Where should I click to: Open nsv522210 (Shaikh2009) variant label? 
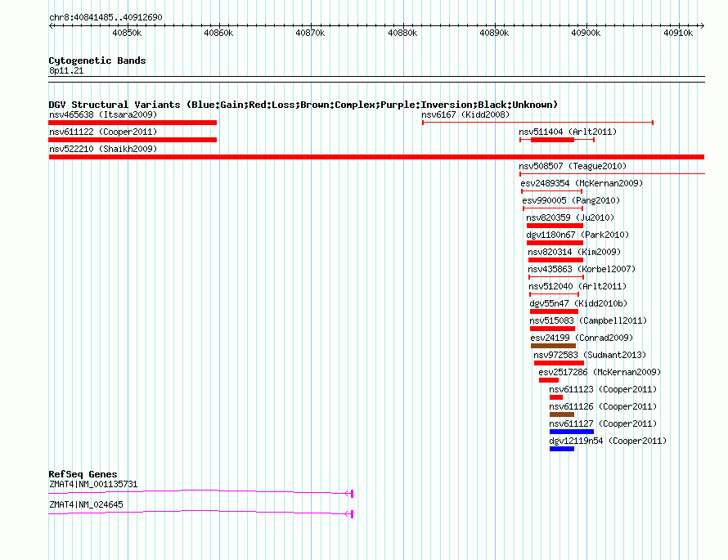103,149
